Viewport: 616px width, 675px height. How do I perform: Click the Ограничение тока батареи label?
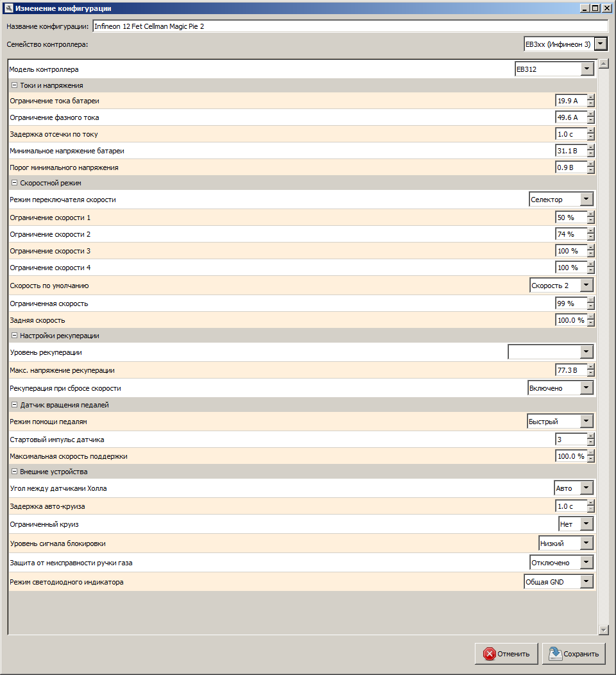point(55,101)
